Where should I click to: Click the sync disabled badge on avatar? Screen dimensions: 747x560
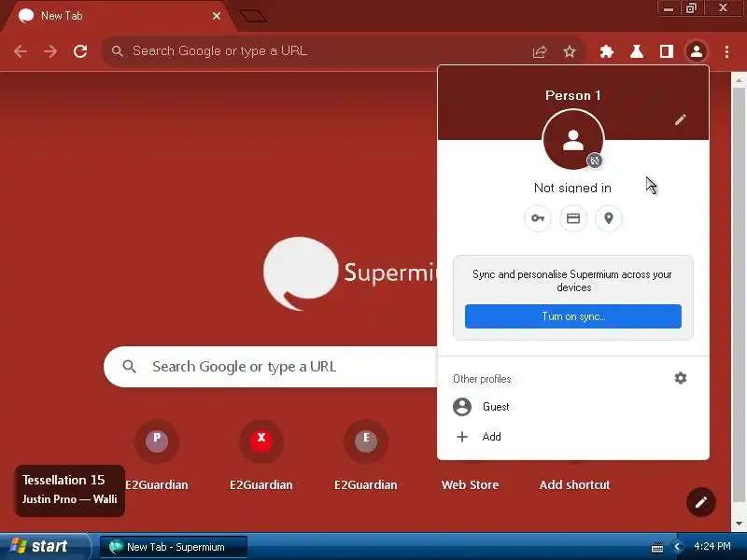pos(594,161)
